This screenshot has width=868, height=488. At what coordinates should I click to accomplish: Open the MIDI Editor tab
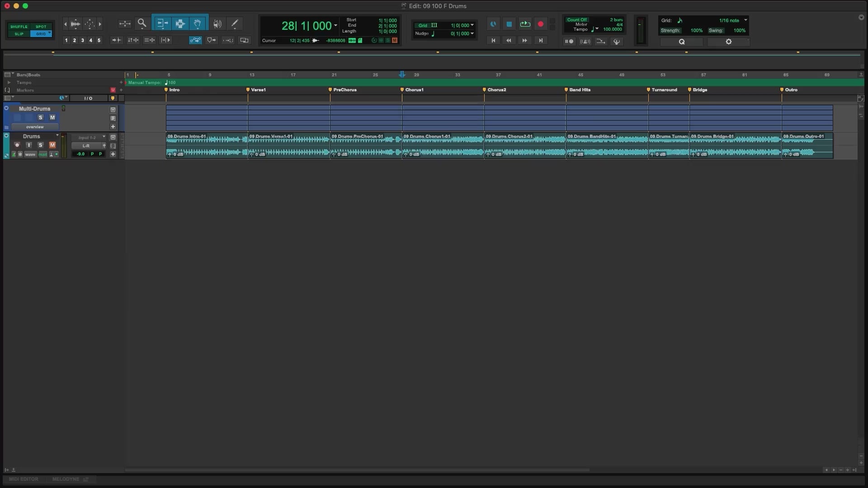[x=24, y=479]
